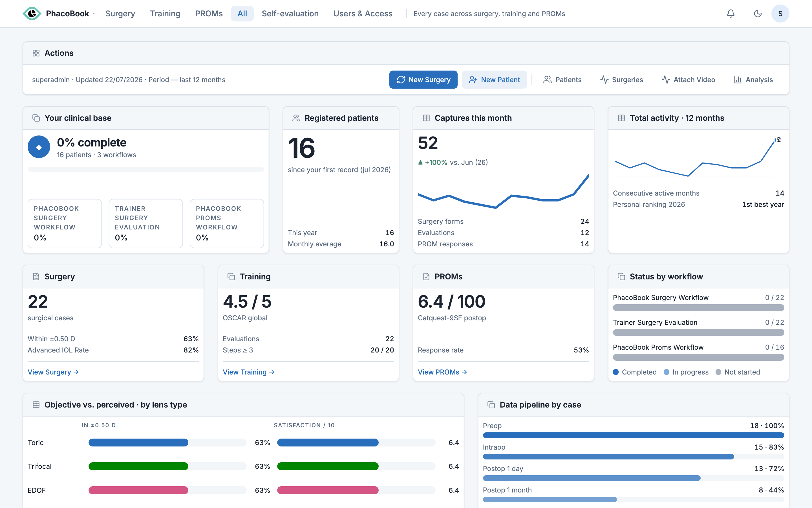The image size is (812, 508).
Task: Open the Surgeries action button
Action: [x=622, y=80]
